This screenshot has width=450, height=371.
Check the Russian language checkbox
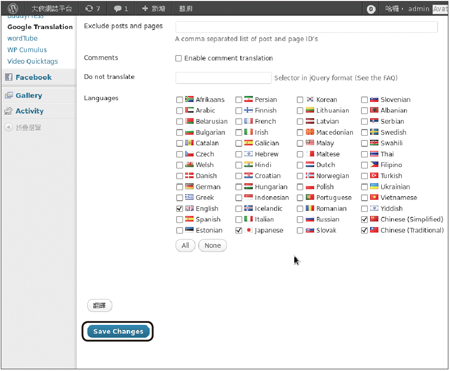click(300, 219)
